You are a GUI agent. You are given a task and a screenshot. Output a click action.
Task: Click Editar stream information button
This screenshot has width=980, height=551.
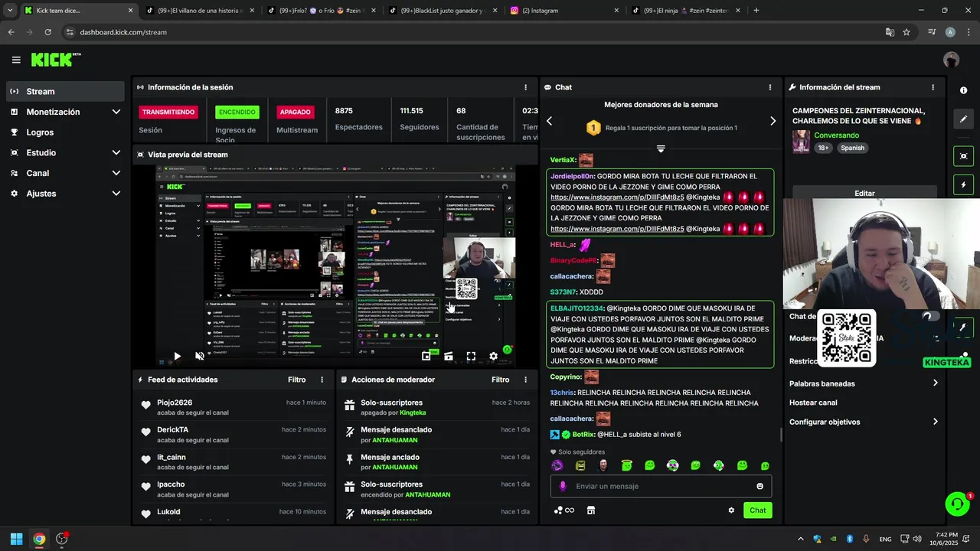pyautogui.click(x=864, y=193)
